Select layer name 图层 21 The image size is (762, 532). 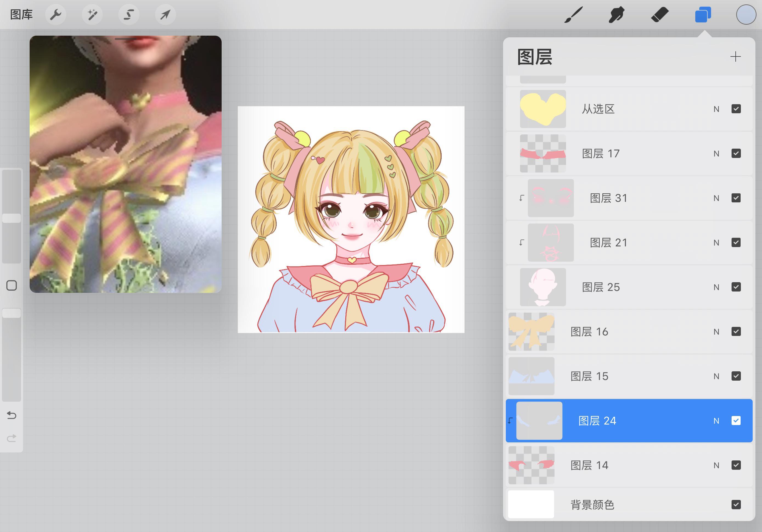(609, 242)
